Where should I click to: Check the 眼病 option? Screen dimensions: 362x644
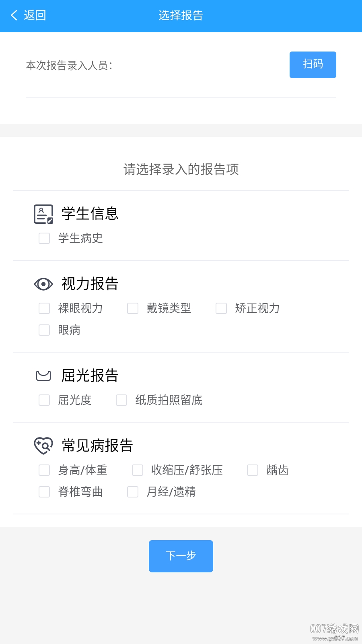coord(44,330)
